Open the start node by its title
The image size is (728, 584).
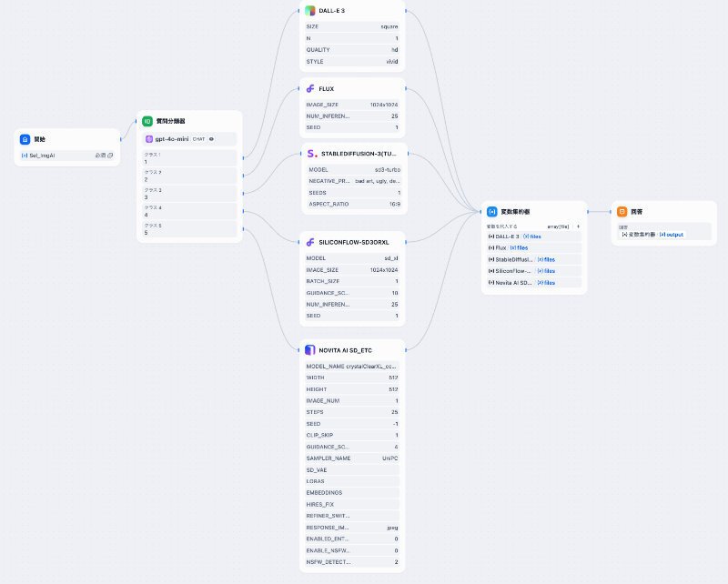point(39,139)
